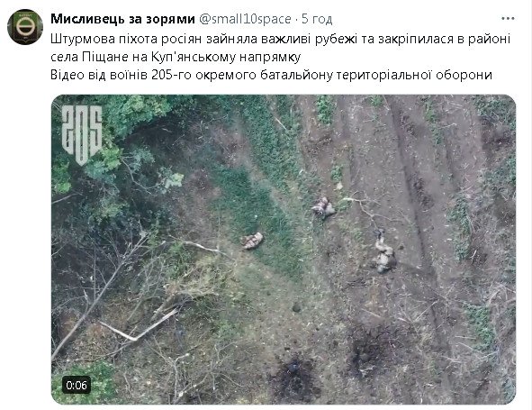The image size is (532, 410).
Task: Select the word оборони ending the tweet
Action: pyautogui.click(x=464, y=75)
